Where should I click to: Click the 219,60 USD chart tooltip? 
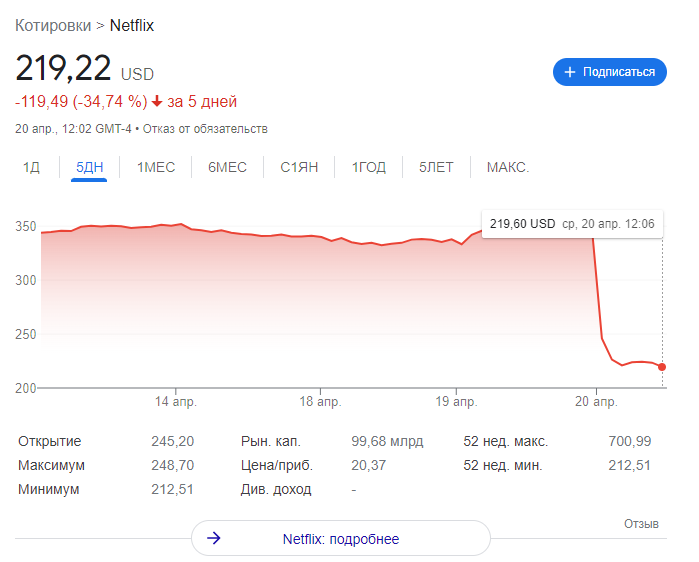572,224
